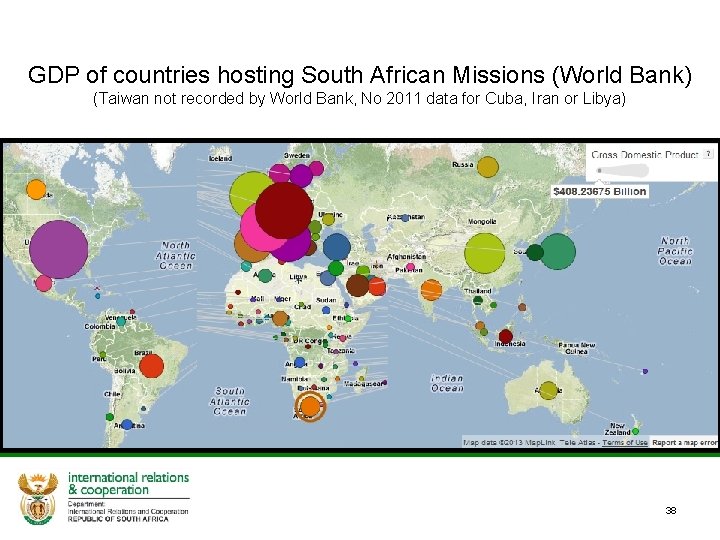Select the slide title about GDP of countries

pyautogui.click(x=360, y=75)
